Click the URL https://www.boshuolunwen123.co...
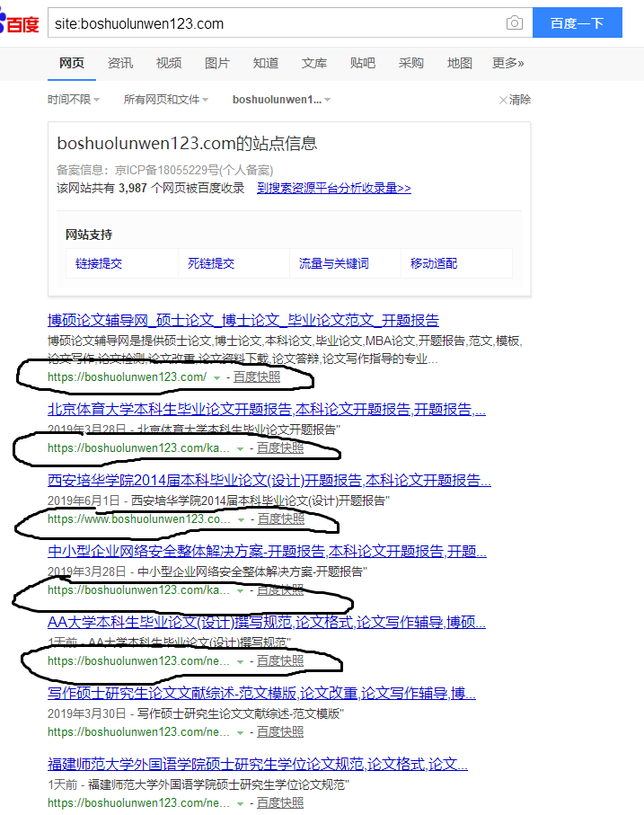 (x=138, y=518)
